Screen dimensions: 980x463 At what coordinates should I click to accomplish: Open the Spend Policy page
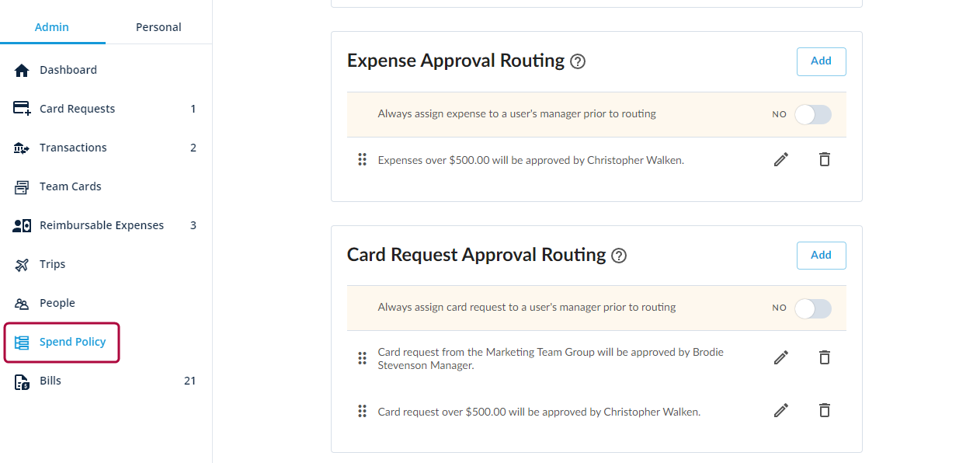(x=72, y=341)
